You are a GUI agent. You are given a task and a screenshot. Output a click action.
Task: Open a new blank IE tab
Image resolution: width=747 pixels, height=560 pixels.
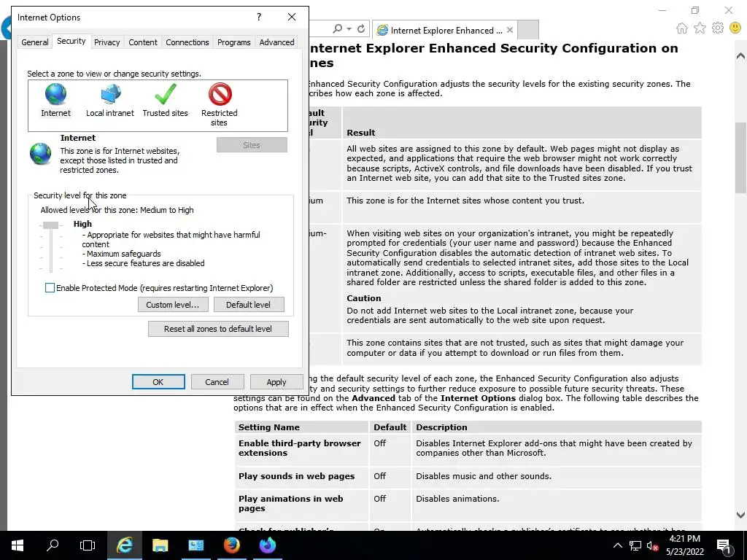(528, 30)
